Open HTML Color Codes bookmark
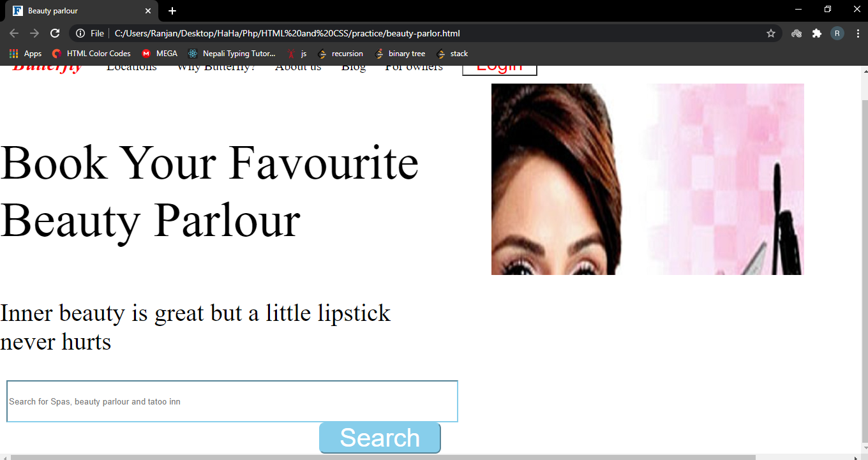Image resolution: width=868 pixels, height=460 pixels. point(91,54)
